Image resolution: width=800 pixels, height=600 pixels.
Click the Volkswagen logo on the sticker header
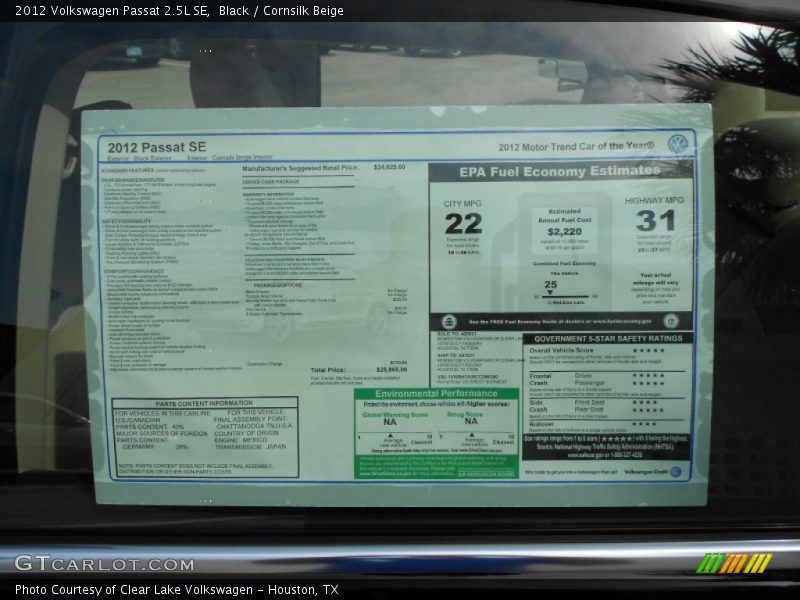coord(677,145)
